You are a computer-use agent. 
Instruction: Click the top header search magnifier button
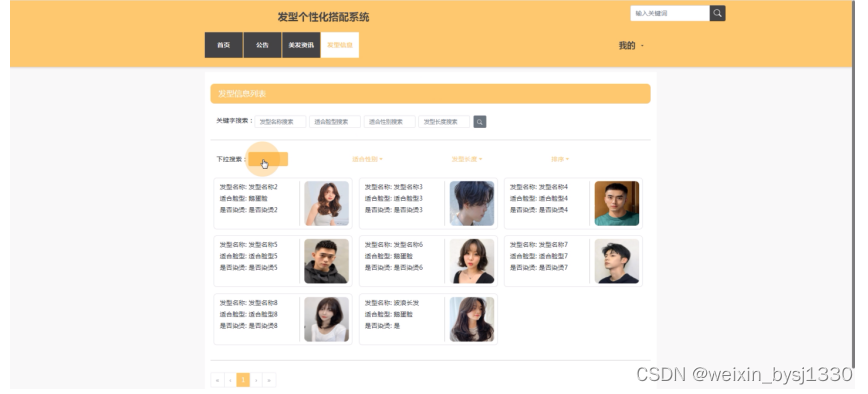click(717, 13)
